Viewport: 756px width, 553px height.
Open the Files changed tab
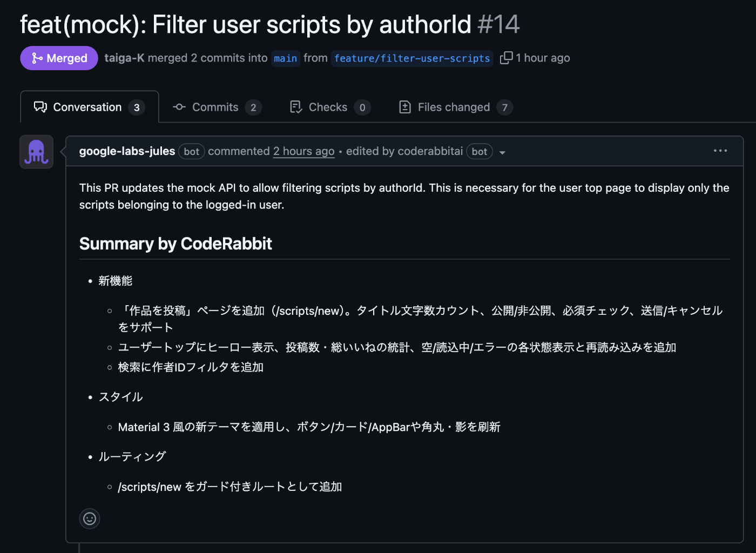[456, 107]
